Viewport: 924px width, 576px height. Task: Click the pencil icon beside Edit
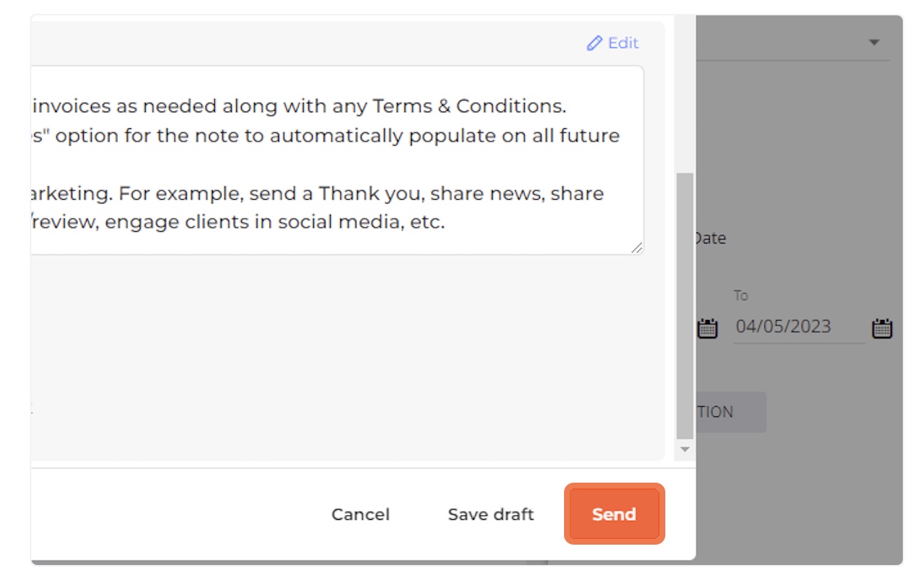click(x=595, y=43)
